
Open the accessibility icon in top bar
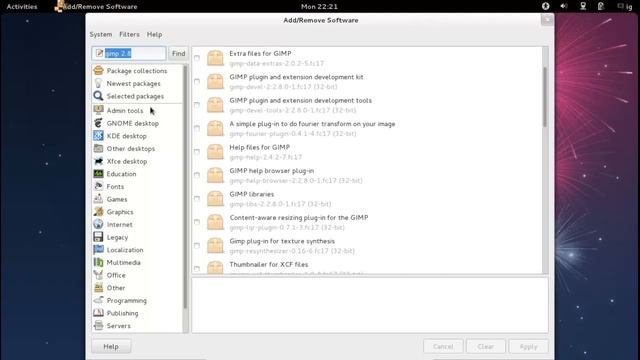coord(545,6)
